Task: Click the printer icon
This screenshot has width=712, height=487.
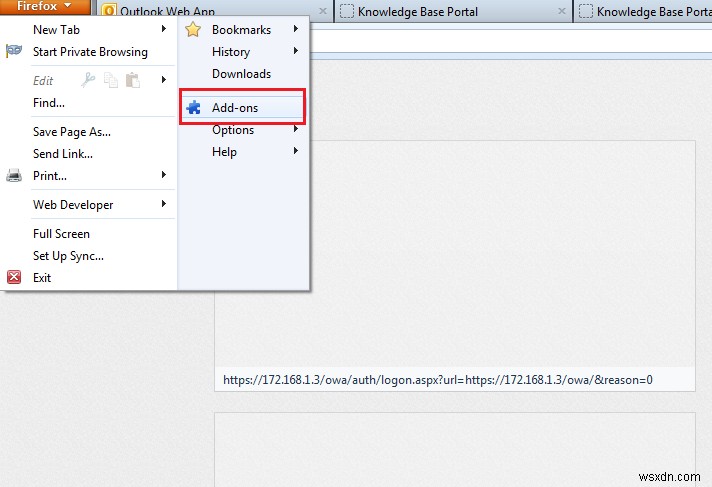Action: 14,175
